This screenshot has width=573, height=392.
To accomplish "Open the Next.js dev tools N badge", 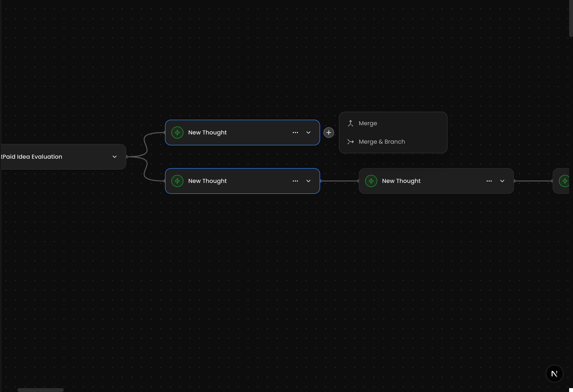I will (555, 374).
